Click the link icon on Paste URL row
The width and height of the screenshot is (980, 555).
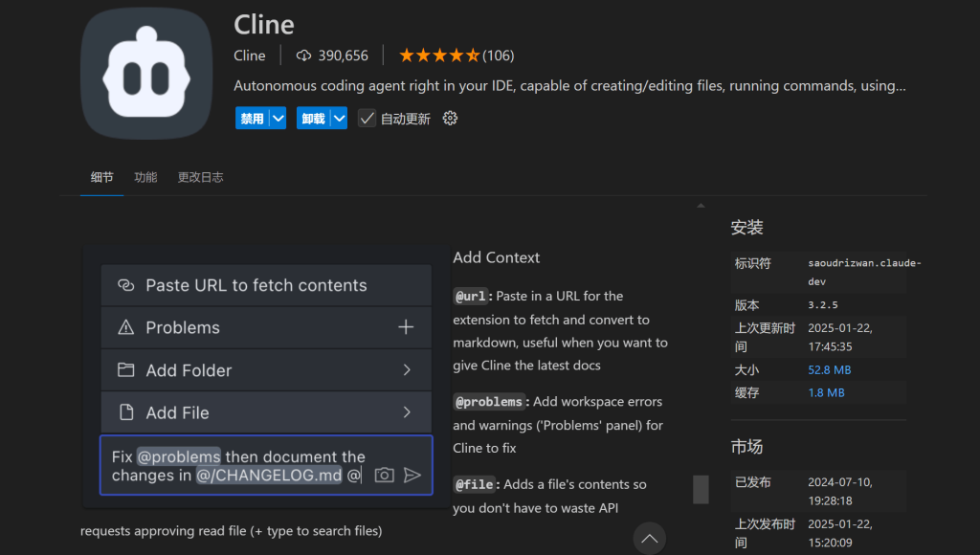pyautogui.click(x=125, y=285)
